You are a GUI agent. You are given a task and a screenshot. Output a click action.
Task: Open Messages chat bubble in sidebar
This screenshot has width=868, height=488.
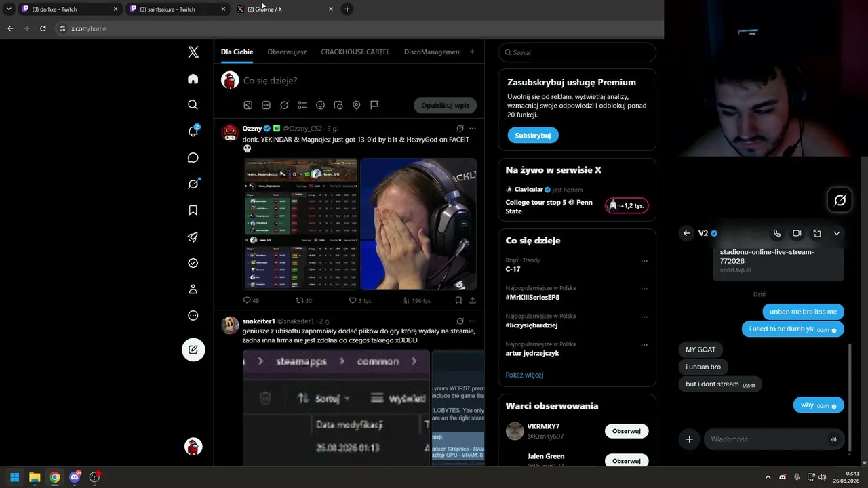click(x=193, y=158)
